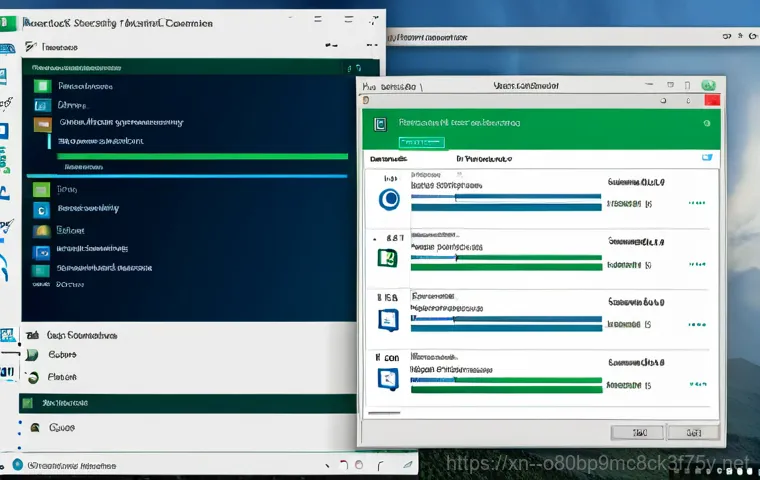
Task: Click the red square button on the dialog toolbar
Action: click(x=712, y=100)
